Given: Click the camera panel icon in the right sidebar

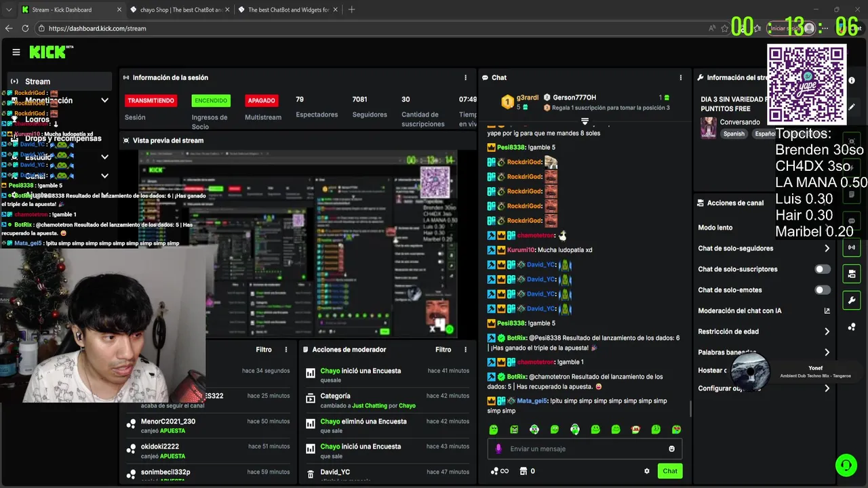Looking at the screenshot, I should pos(852,274).
